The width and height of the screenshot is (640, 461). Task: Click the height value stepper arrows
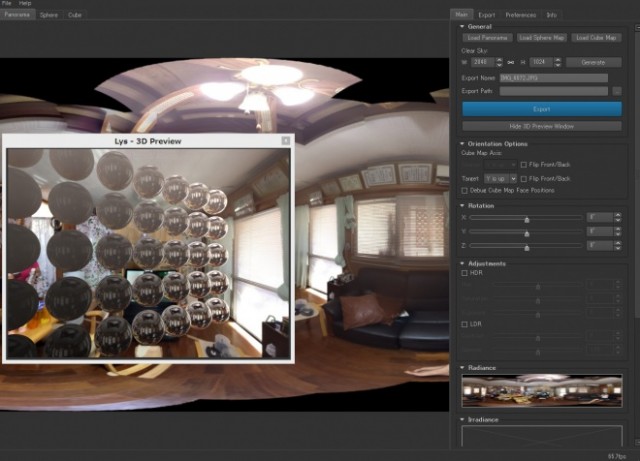click(x=557, y=62)
